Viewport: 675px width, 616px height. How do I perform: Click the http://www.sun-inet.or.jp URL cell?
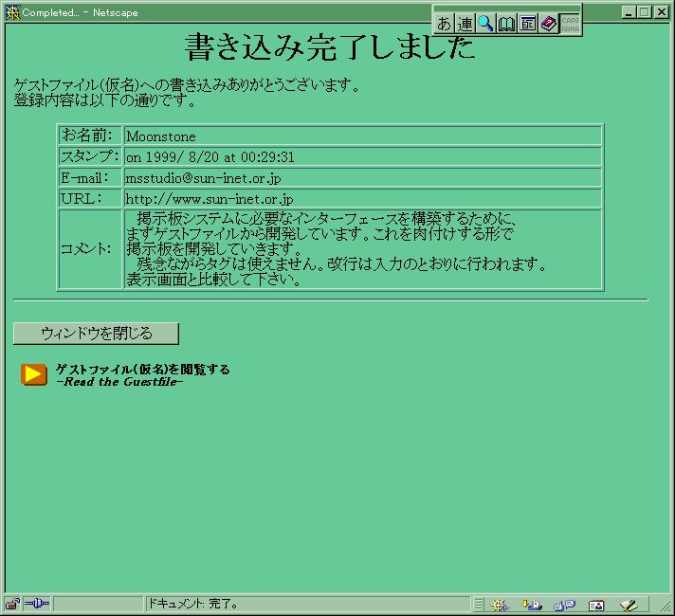pyautogui.click(x=362, y=198)
